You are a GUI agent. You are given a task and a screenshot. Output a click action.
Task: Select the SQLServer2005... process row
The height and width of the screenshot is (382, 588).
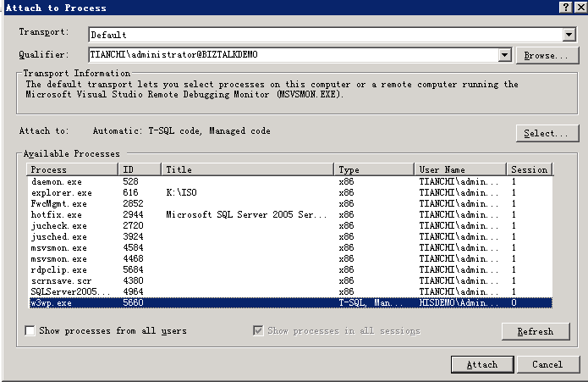click(x=291, y=291)
